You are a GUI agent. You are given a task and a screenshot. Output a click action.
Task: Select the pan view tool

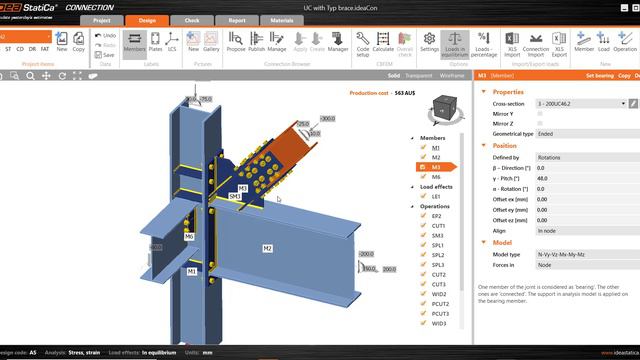pos(46,76)
